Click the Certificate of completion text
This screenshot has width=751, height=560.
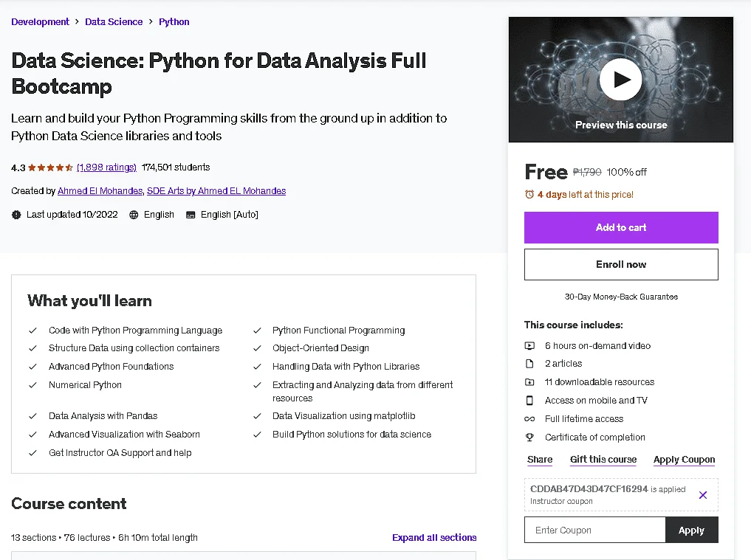pos(595,437)
